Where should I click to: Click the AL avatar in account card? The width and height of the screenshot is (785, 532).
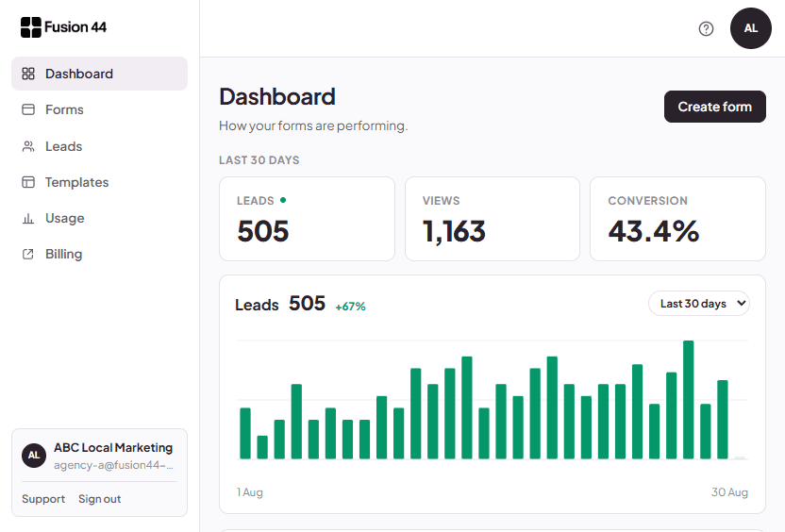34,456
